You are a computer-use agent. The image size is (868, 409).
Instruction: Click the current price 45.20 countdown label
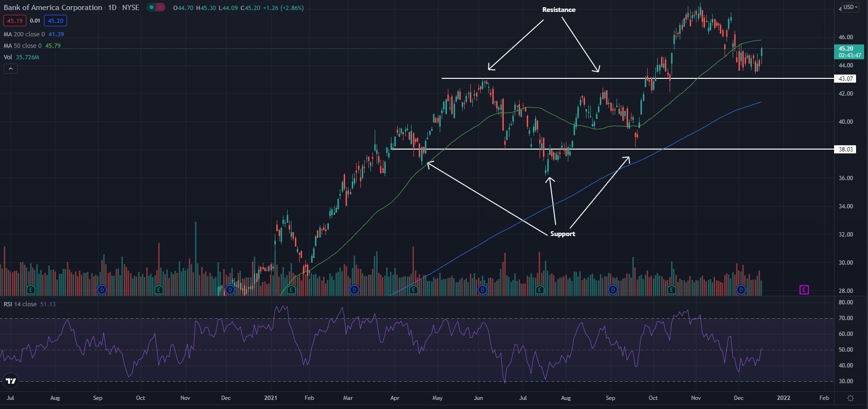pyautogui.click(x=849, y=52)
